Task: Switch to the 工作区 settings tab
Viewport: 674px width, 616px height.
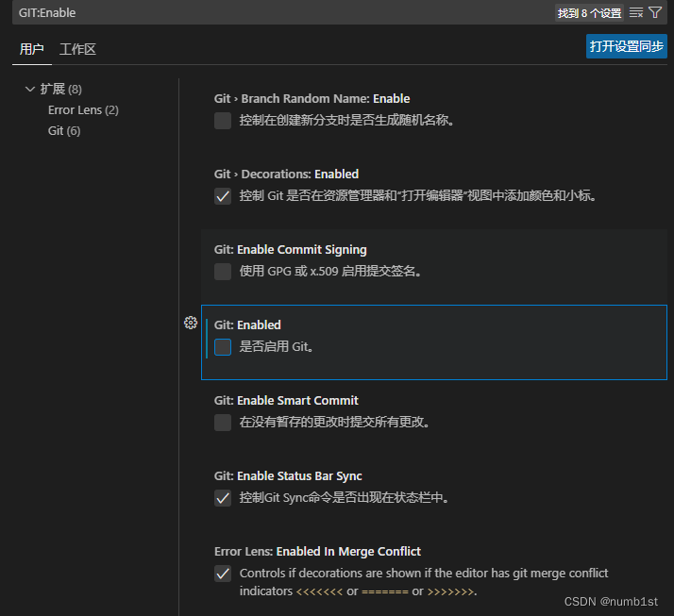Action: coord(77,49)
